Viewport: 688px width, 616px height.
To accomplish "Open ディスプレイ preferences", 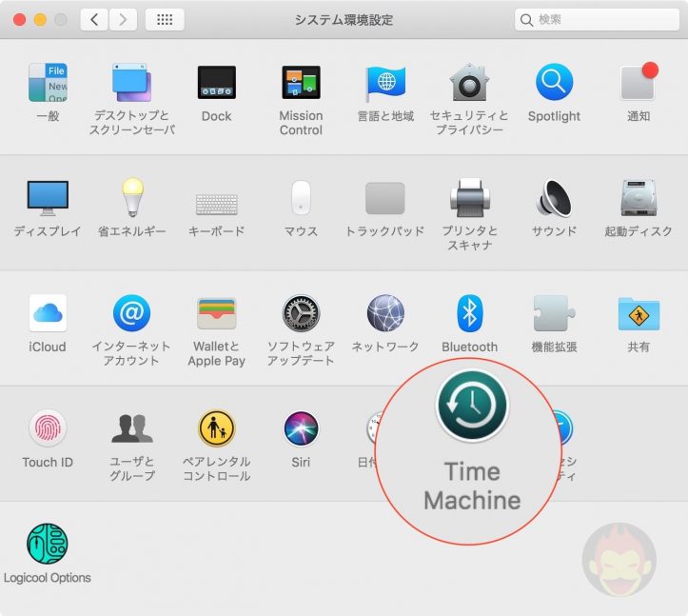I will point(48,198).
